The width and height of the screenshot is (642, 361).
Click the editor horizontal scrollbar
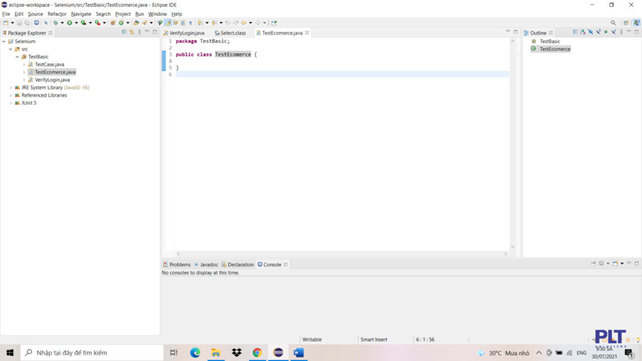click(x=341, y=254)
